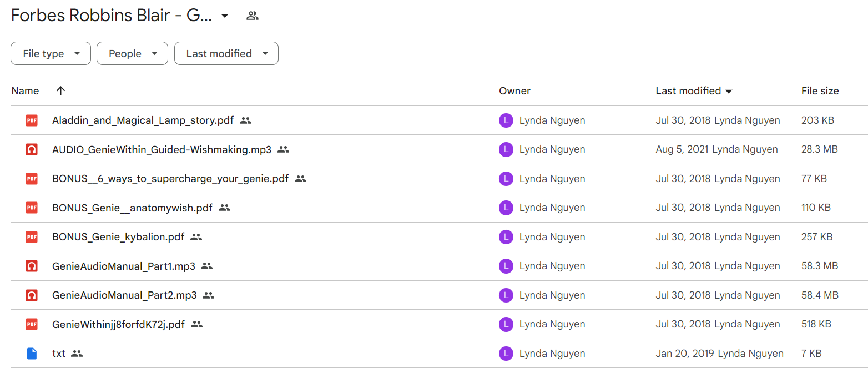Open the Last modified filter dropdown
868x388 pixels.
pos(226,53)
